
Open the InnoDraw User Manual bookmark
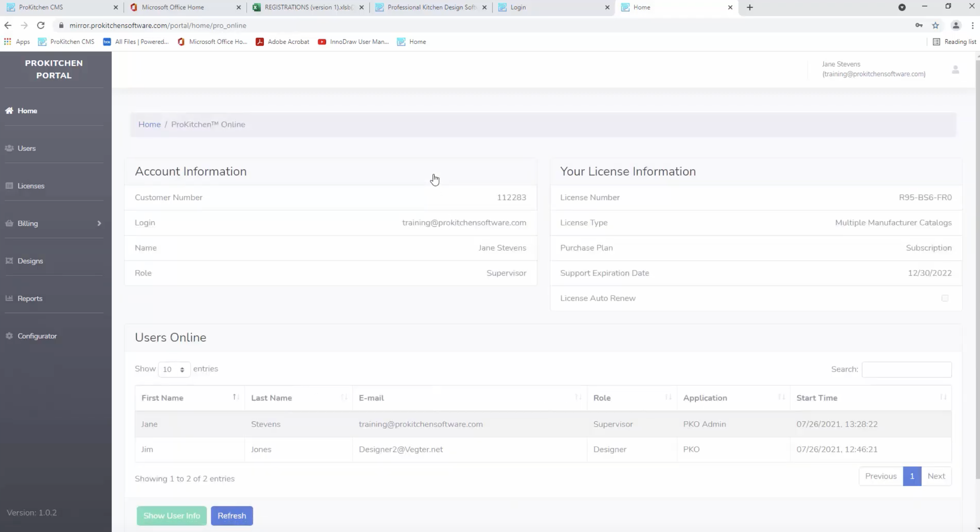click(x=353, y=42)
